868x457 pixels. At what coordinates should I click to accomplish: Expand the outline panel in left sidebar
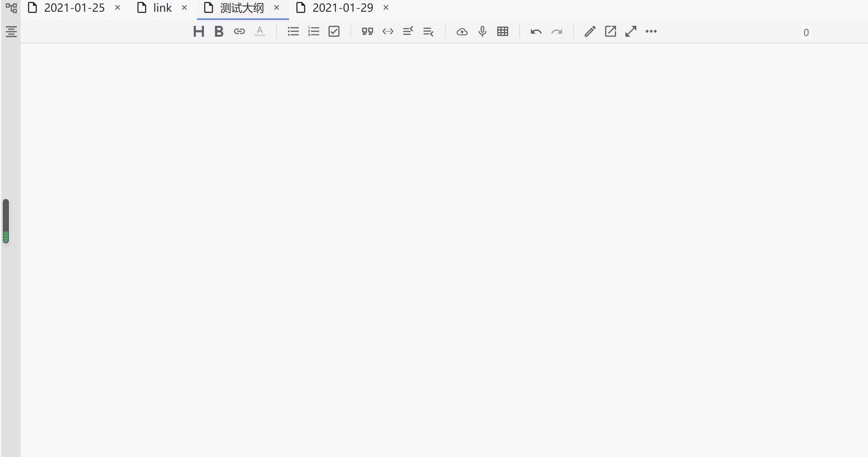click(11, 32)
